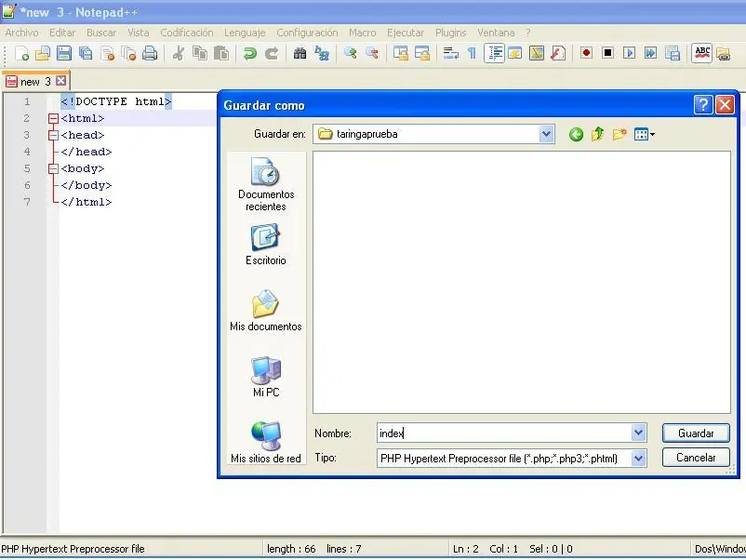Go to Mis sitios de red
Screen dimensions: 746x560
point(265,443)
